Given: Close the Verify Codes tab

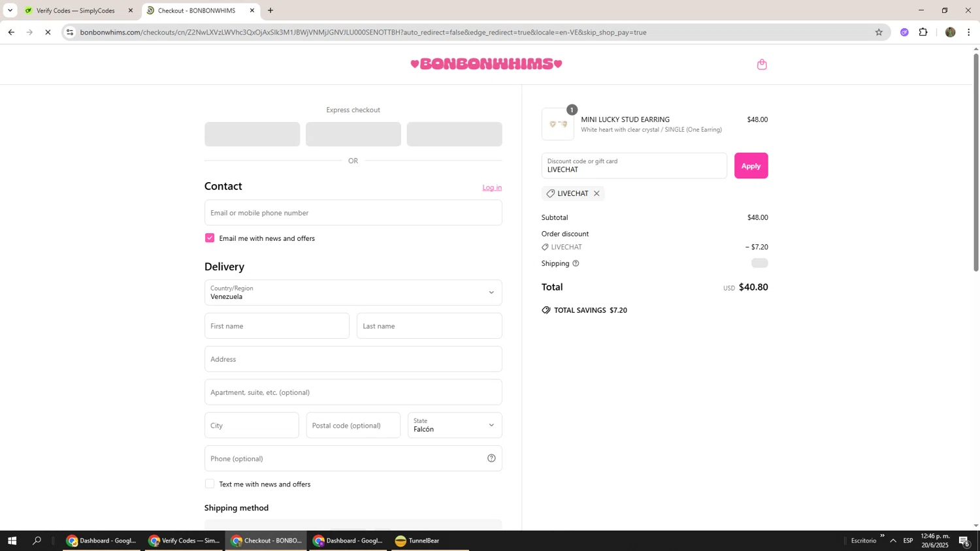Looking at the screenshot, I should click(130, 10).
